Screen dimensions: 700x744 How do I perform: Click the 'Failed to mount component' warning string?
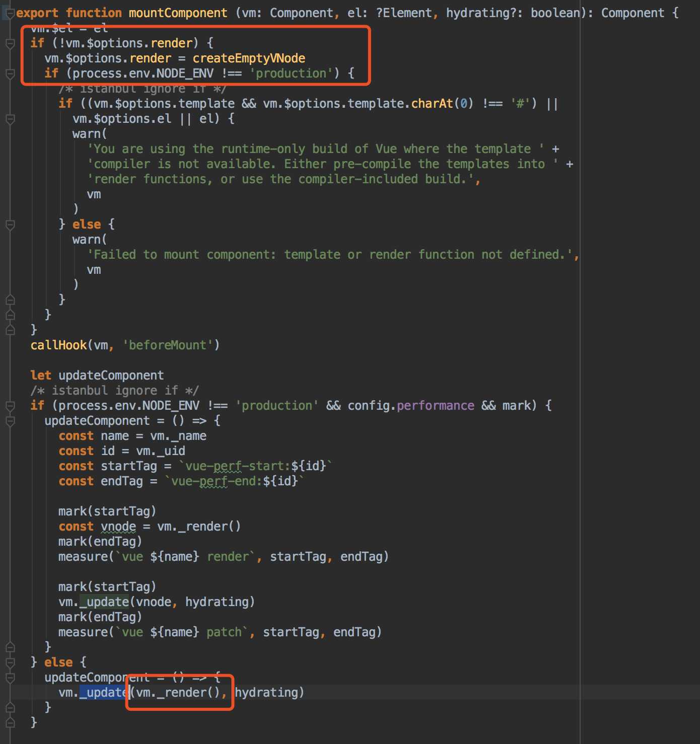tap(330, 255)
